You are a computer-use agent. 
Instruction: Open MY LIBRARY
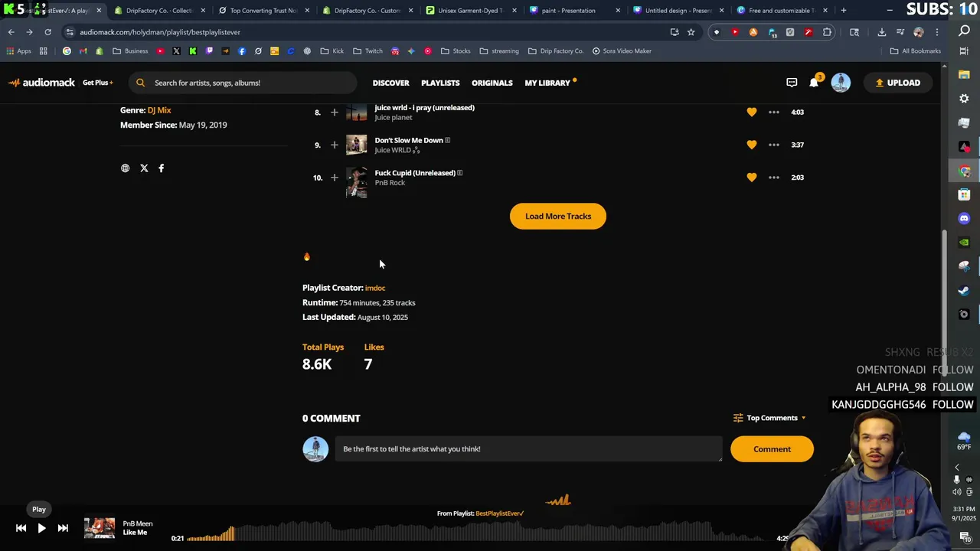(547, 83)
